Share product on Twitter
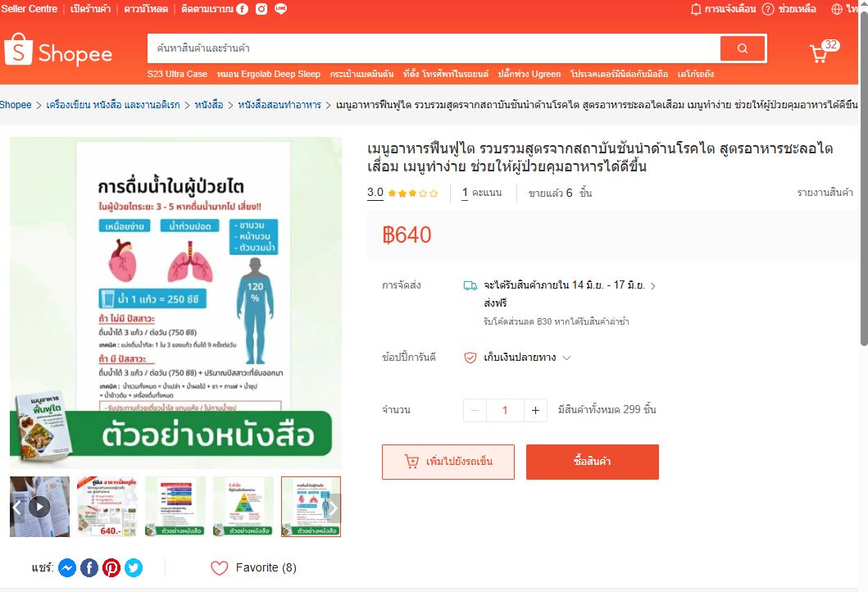Screen dimensions: 868x592 coord(134,567)
